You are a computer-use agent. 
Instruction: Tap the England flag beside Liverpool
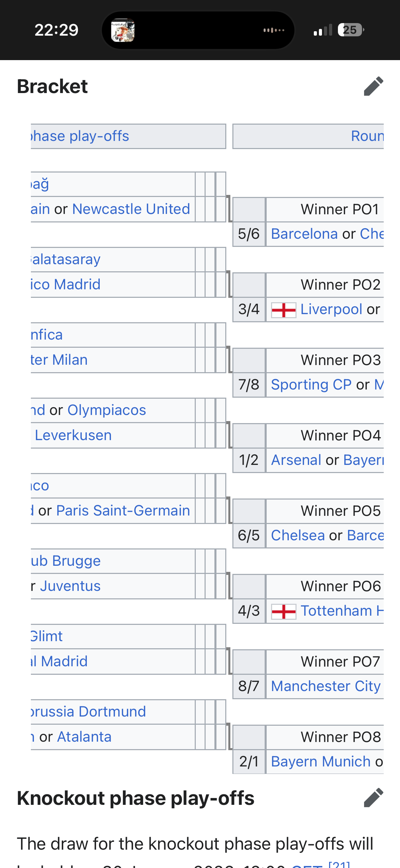pyautogui.click(x=284, y=310)
